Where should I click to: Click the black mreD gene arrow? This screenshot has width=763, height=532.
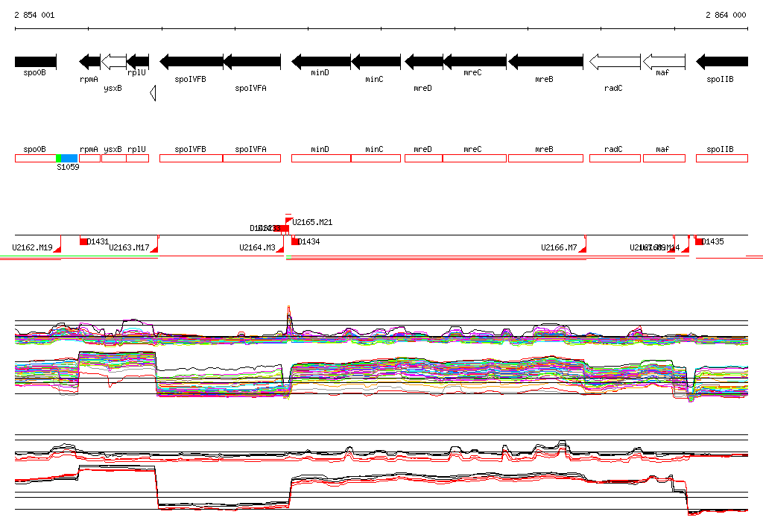pos(424,62)
